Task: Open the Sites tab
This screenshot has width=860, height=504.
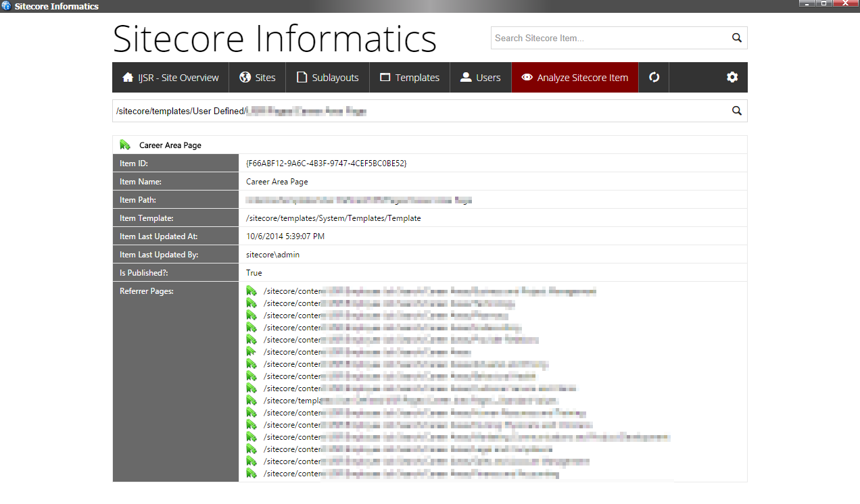Action: point(258,78)
